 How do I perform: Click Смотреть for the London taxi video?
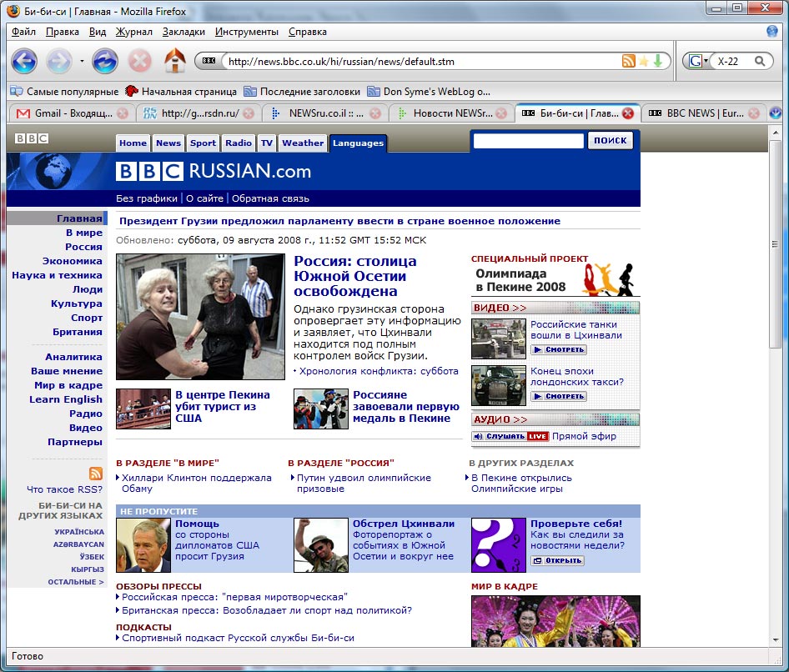(559, 396)
